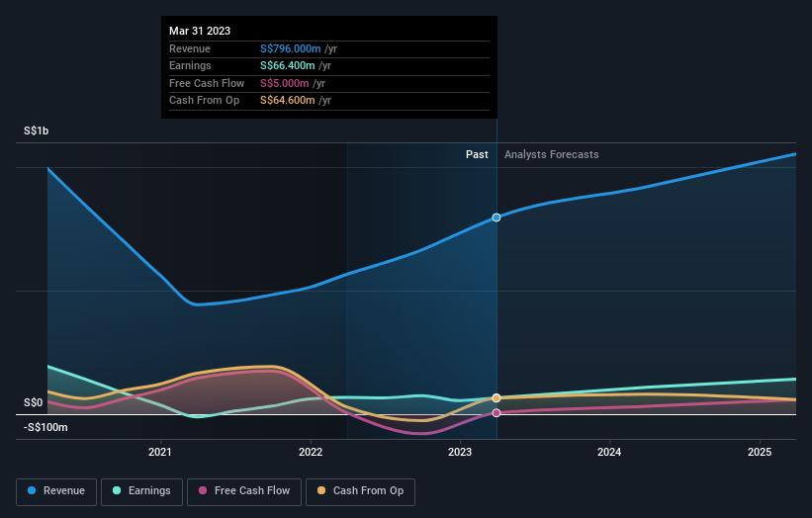Toggle the Free Cash Flow legend button
Screen dimensions: 812x518
point(244,491)
